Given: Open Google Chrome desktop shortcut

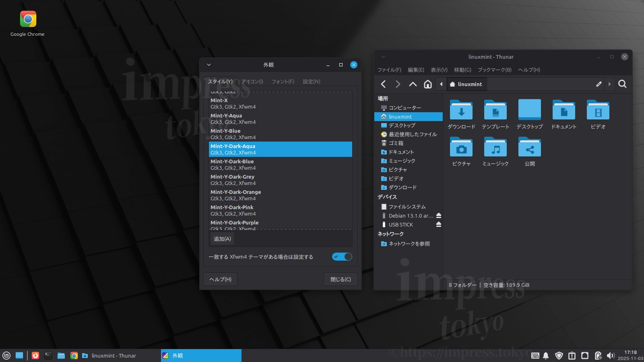Looking at the screenshot, I should click(28, 24).
